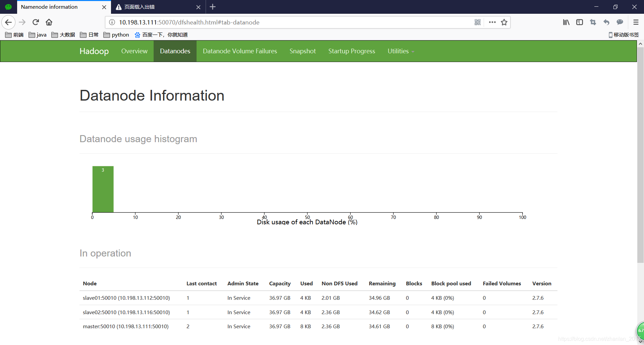The width and height of the screenshot is (644, 345).
Task: Click the browser forward arrow
Action: (x=22, y=22)
